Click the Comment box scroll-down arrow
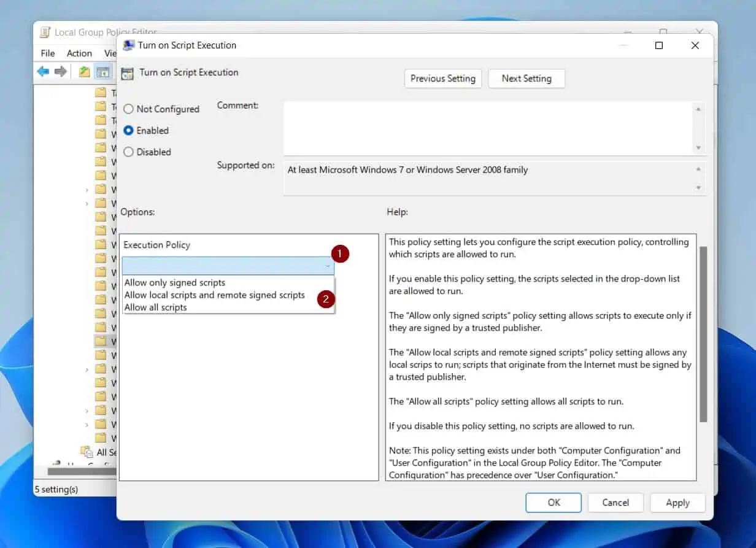 (x=698, y=148)
